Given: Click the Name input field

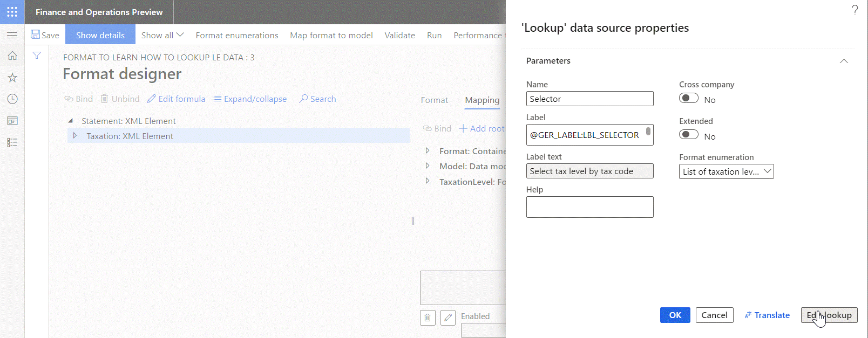Looking at the screenshot, I should coord(590,99).
